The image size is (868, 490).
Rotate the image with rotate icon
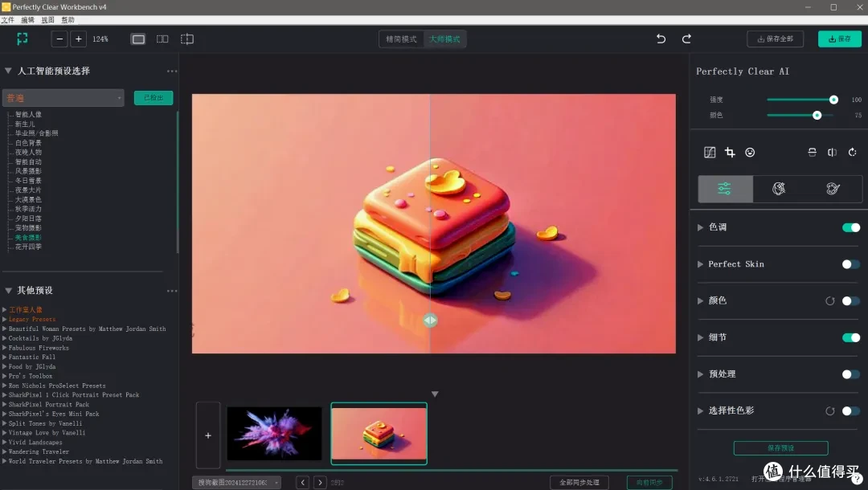click(x=853, y=152)
